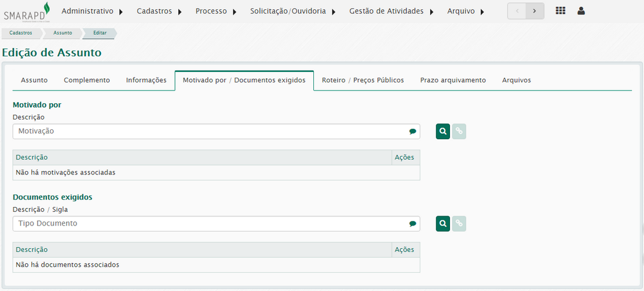Click search button beside Tipo Documento field

[x=442, y=224]
